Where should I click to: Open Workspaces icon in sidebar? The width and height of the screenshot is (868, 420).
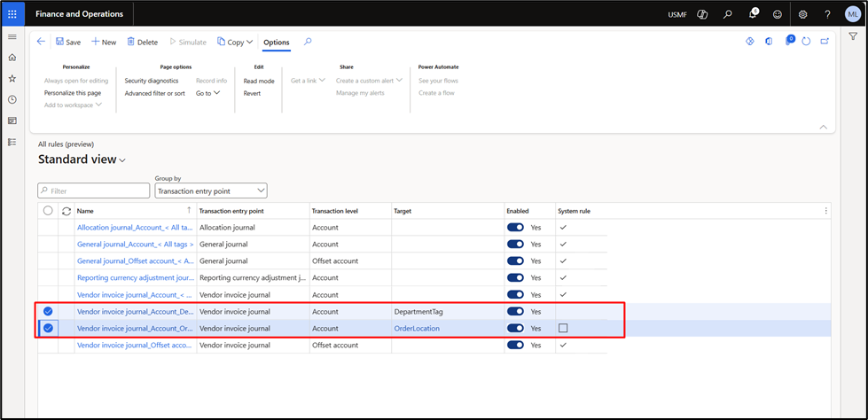tap(12, 121)
